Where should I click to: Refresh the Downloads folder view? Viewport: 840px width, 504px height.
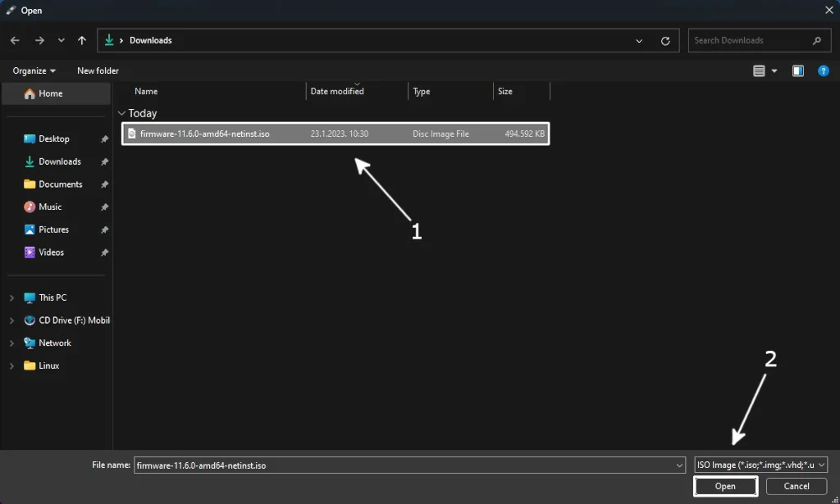pyautogui.click(x=664, y=39)
